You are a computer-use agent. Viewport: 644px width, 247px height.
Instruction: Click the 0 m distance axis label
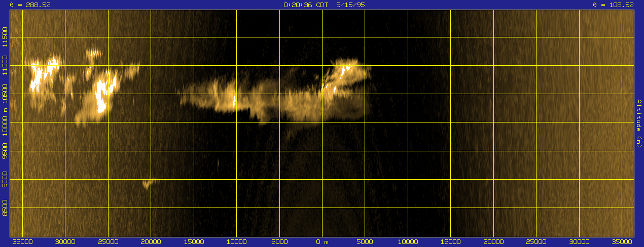[x=323, y=242]
